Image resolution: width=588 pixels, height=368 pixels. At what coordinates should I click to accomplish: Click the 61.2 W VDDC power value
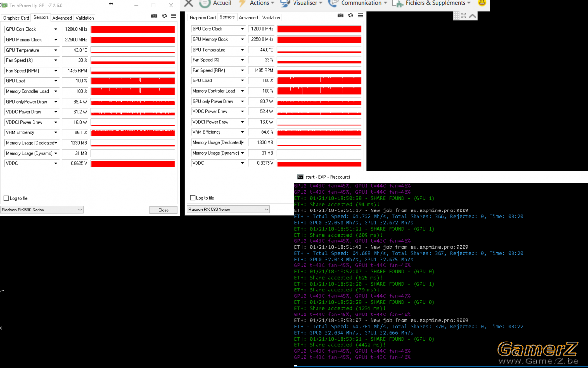75,112
